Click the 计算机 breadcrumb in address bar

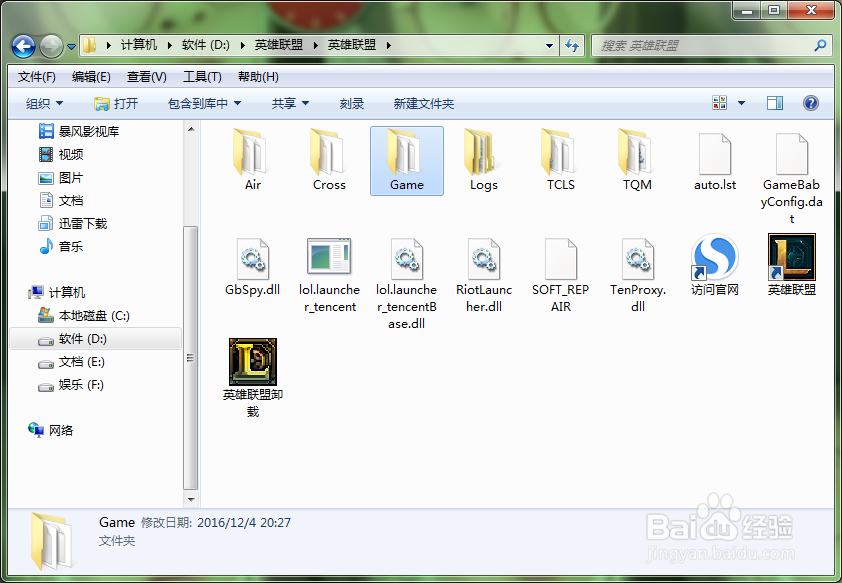[x=139, y=45]
